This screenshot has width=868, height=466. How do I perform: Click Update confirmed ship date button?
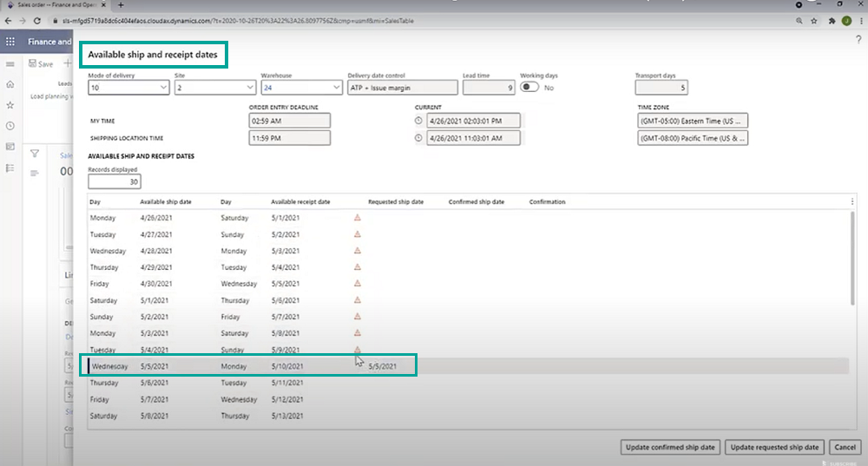(670, 447)
